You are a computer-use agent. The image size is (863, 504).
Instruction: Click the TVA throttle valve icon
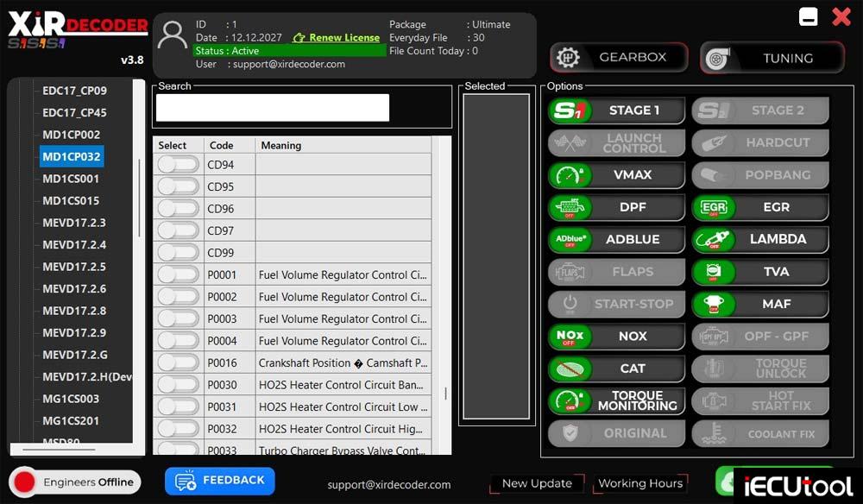714,272
